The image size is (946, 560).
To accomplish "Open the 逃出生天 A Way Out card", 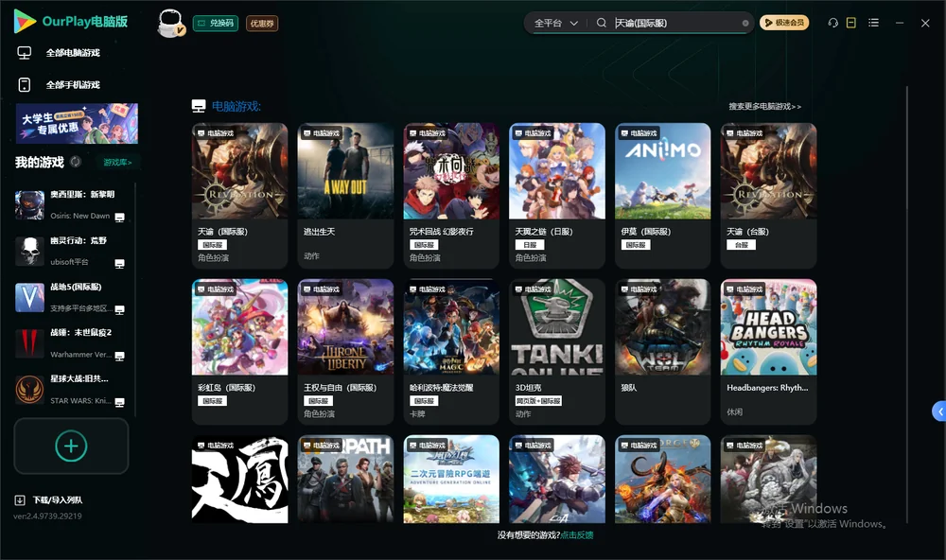I will point(345,196).
